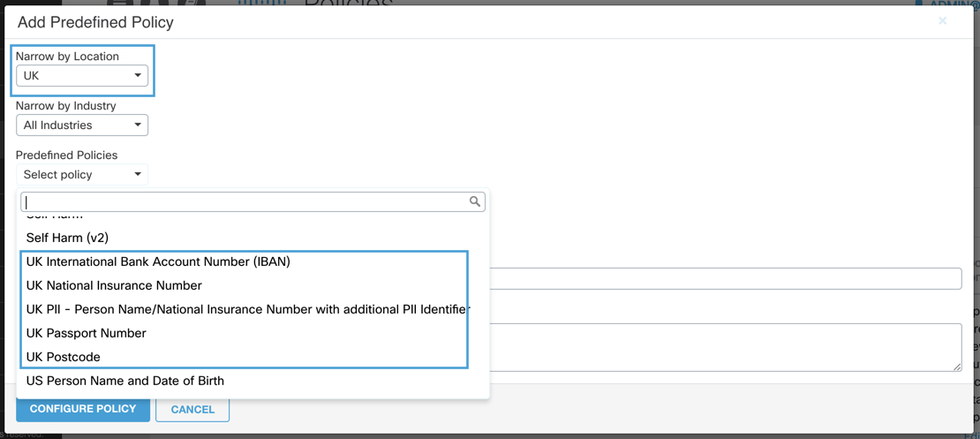980x439 pixels.
Task: Pick US Person Name and Date of Birth
Action: tap(125, 381)
